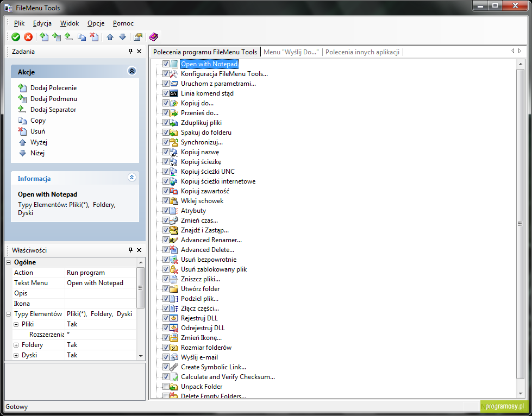This screenshot has width=532, height=416.
Task: Click the Copy toolbar icon
Action: coord(82,37)
